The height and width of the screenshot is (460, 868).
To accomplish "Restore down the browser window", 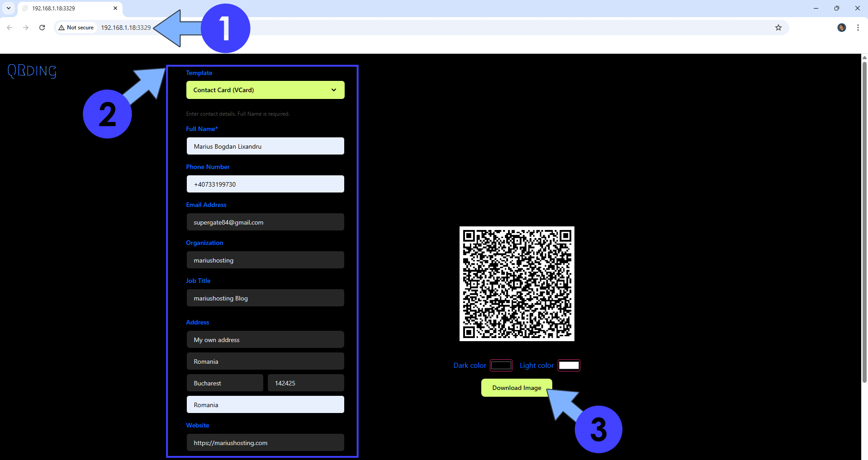I will [x=837, y=8].
